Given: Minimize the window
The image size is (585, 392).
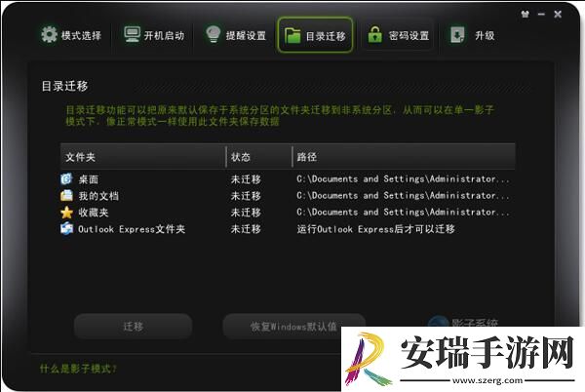Looking at the screenshot, I should (541, 15).
